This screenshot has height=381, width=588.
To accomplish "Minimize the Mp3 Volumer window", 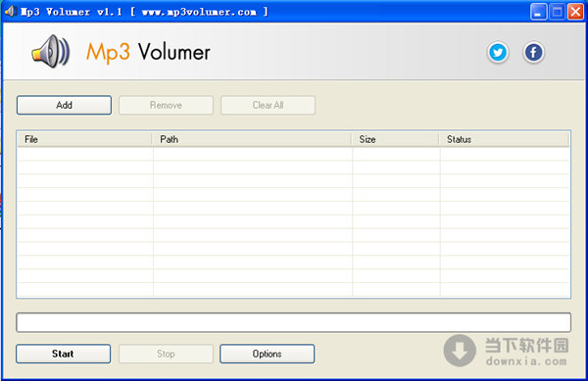I will [538, 12].
